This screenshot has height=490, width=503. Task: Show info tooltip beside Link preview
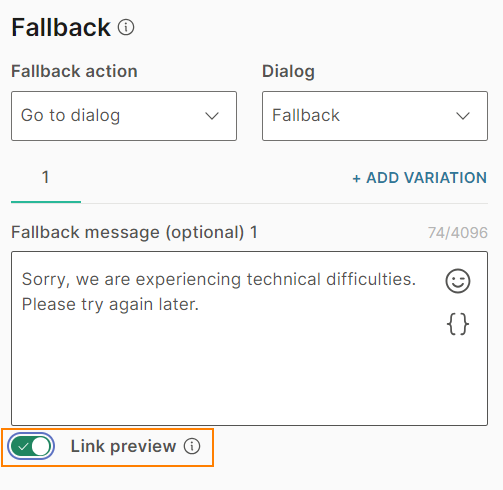192,446
